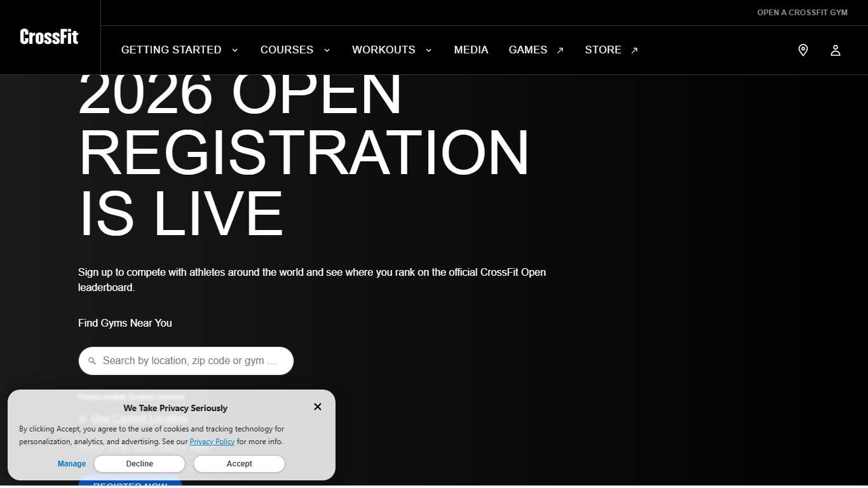Dismiss the privacy banner with the X
The height and width of the screenshot is (488, 868).
(x=318, y=407)
